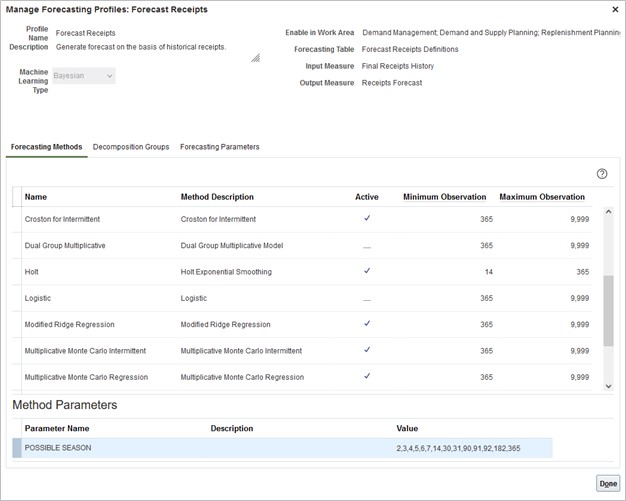
Task: Click Final Receipts History input measure
Action: [398, 66]
